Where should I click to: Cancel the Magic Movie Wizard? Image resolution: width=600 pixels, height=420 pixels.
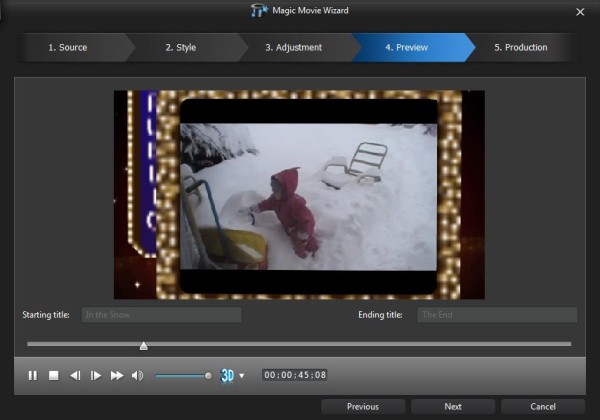(x=543, y=407)
